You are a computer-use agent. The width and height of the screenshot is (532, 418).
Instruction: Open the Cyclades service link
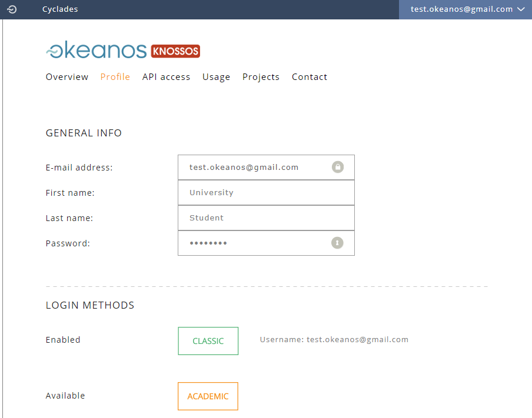pyautogui.click(x=60, y=9)
